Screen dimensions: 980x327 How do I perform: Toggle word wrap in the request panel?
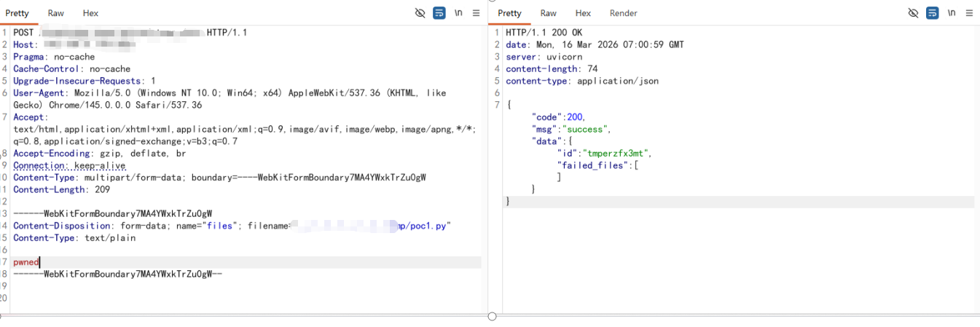point(439,13)
